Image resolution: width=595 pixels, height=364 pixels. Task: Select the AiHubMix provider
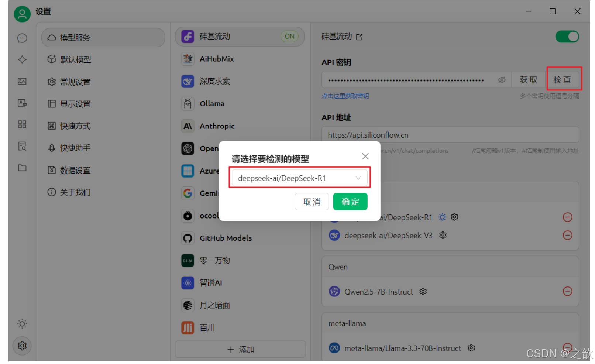click(x=240, y=59)
